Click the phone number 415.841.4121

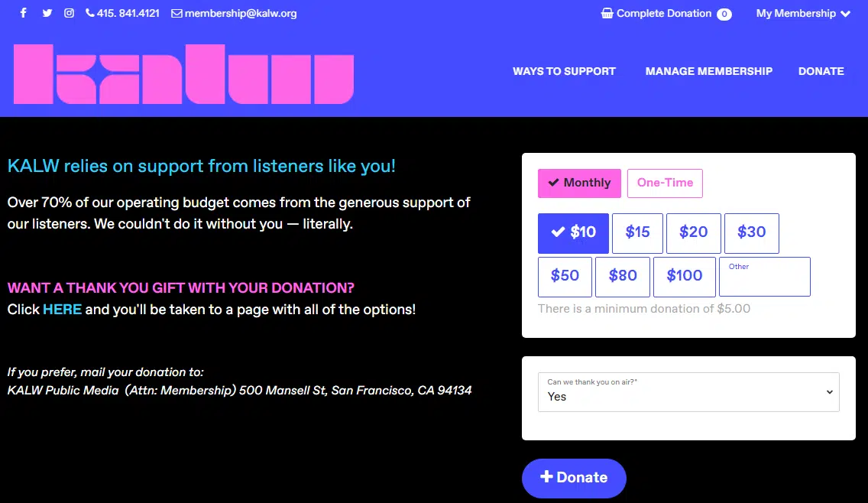[122, 13]
